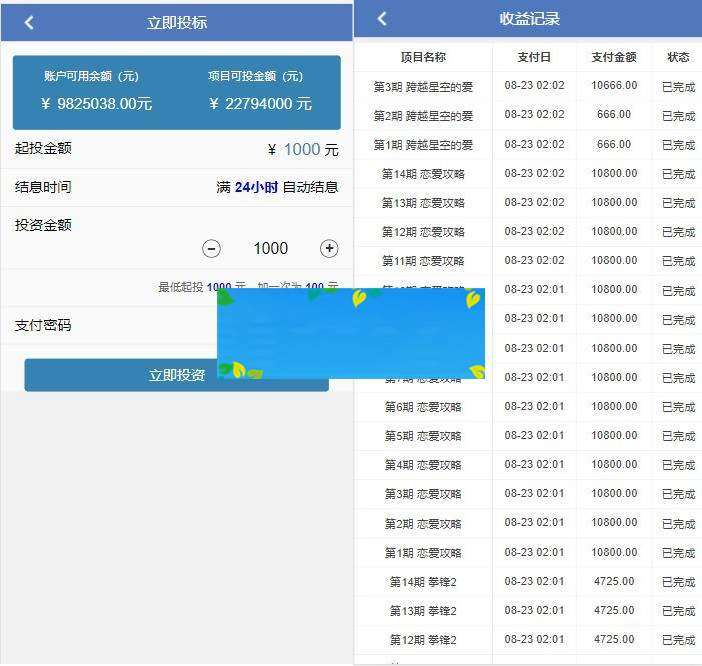Screen dimensions: 702x666
Task: Open the 第14期 拳锋2 entry
Action: (x=423, y=582)
